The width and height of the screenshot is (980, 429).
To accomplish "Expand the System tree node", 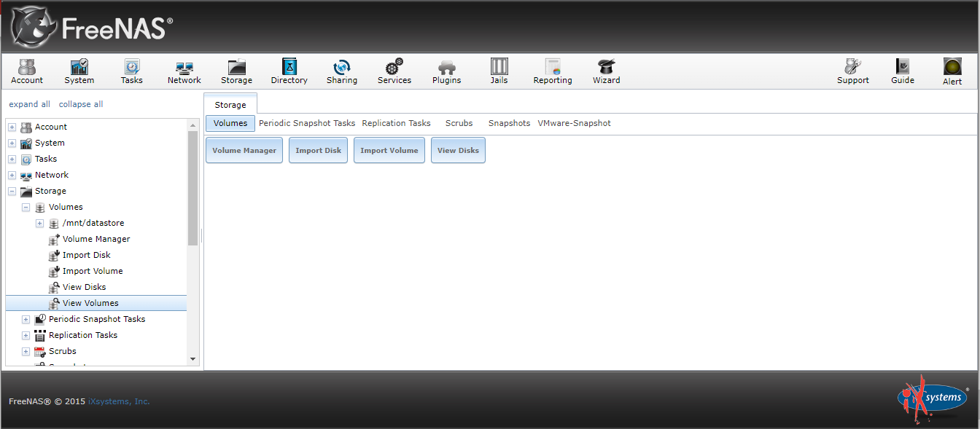I will [12, 143].
